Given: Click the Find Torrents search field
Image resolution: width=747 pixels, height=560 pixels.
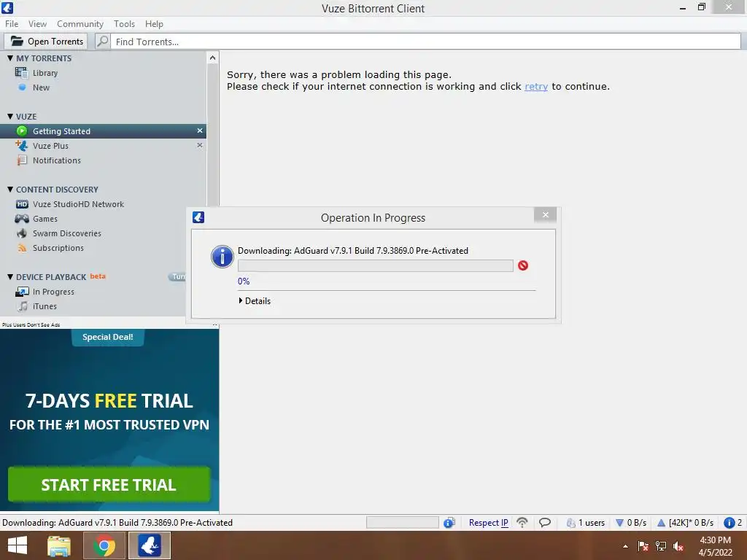Looking at the screenshot, I should pos(425,42).
